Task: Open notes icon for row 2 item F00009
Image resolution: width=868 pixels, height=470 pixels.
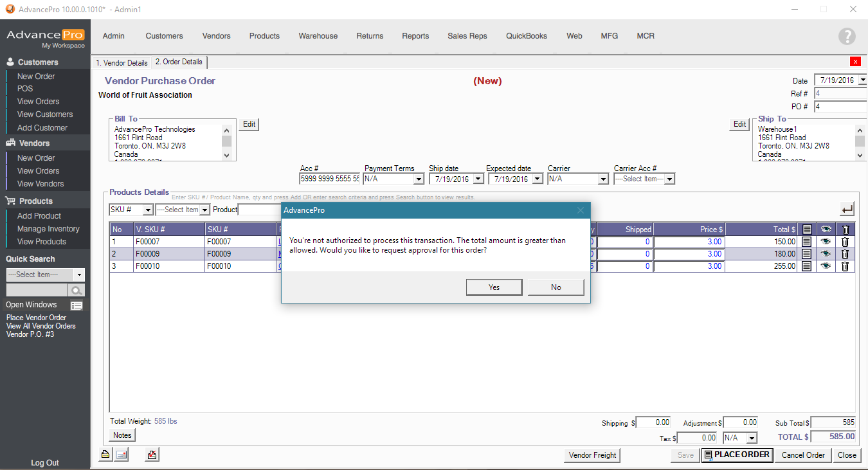Action: (x=807, y=254)
